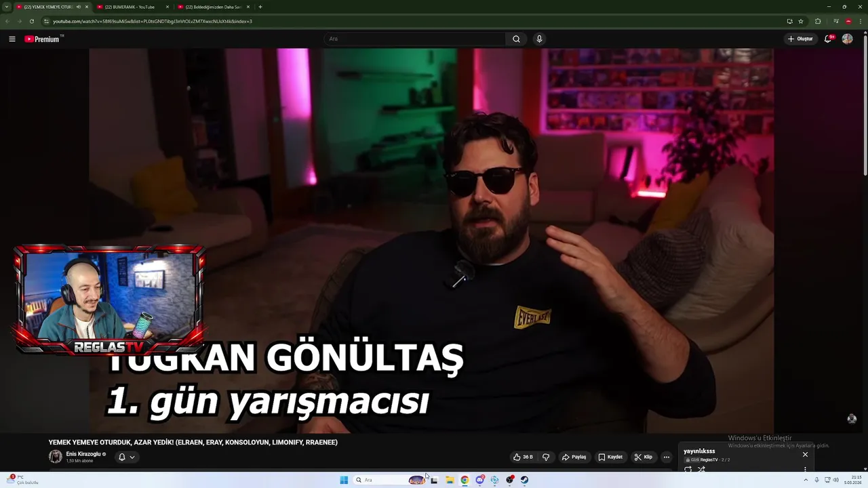Screen dimensions: 868x488
Task: Close the Beklediğimizden Daha tab
Action: click(x=248, y=7)
